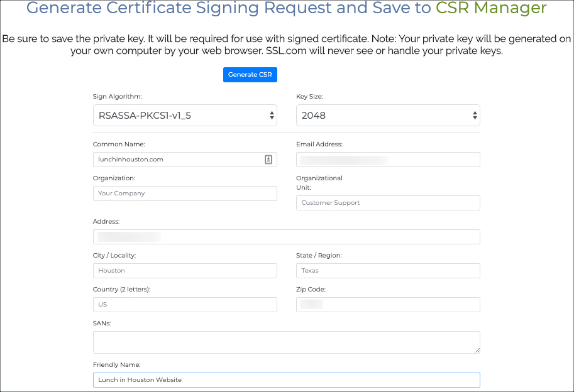Click the Organizational Unit field
Screen dimensions: 574x392
(388, 203)
